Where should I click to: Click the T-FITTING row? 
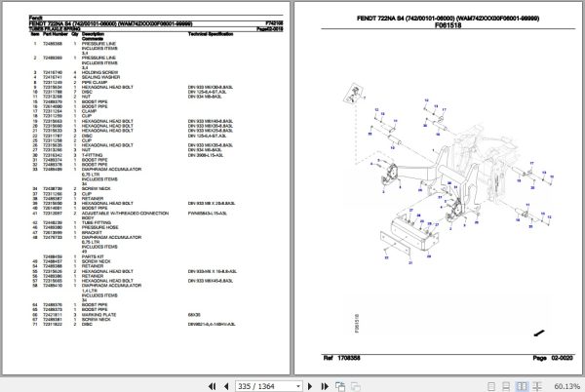coord(128,155)
